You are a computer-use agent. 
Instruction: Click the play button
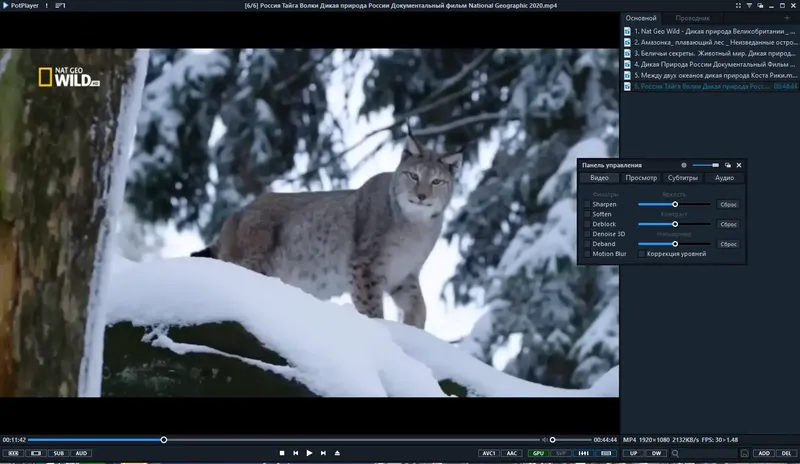(309, 453)
